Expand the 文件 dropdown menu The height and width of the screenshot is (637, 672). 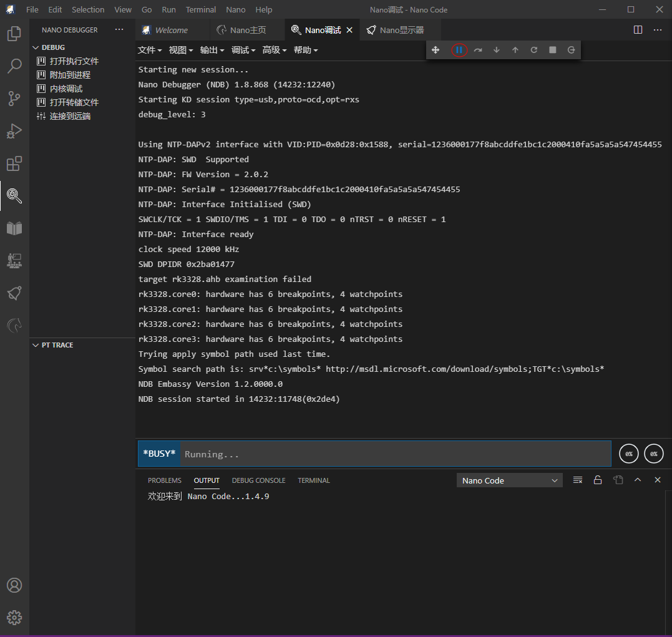click(x=150, y=50)
